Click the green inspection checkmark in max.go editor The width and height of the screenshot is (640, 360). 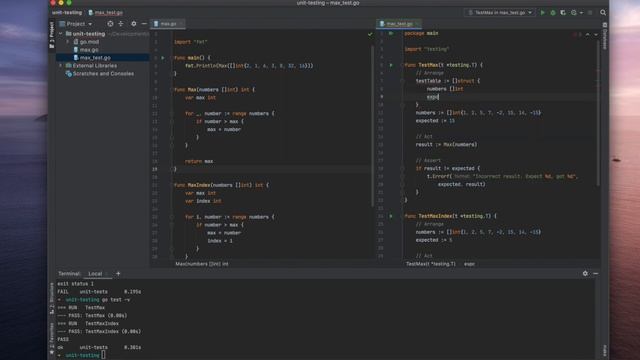click(x=370, y=34)
